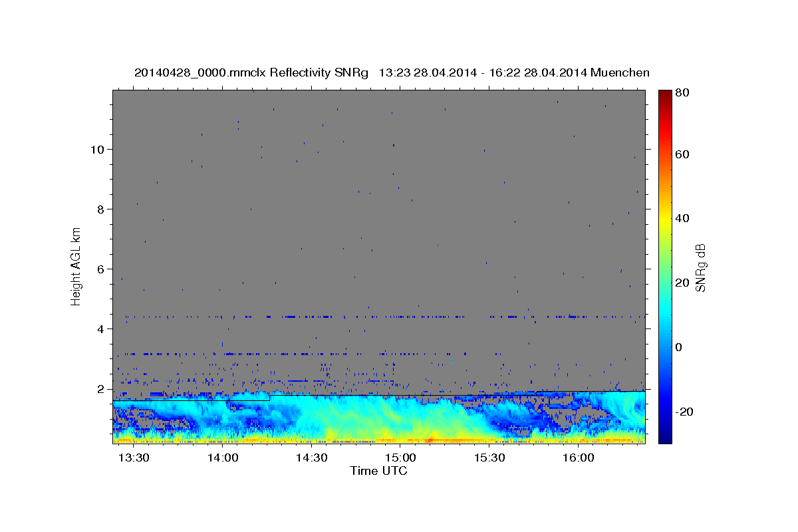This screenshot has height=532, width=798.
Task: Click the red high-reflectivity spot near 15:10
Action: (430, 440)
